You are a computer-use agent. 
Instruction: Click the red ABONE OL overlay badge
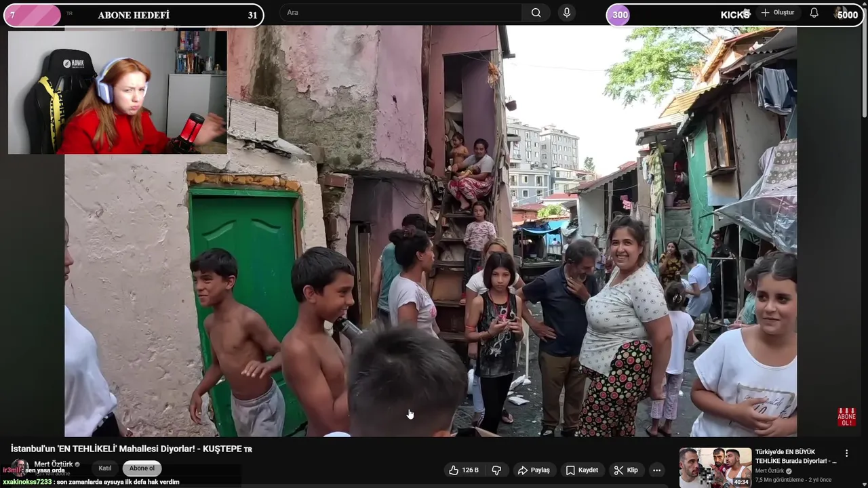846,417
